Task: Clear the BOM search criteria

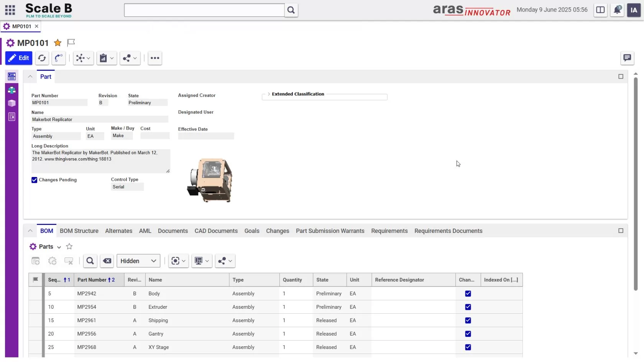Action: tap(107, 261)
